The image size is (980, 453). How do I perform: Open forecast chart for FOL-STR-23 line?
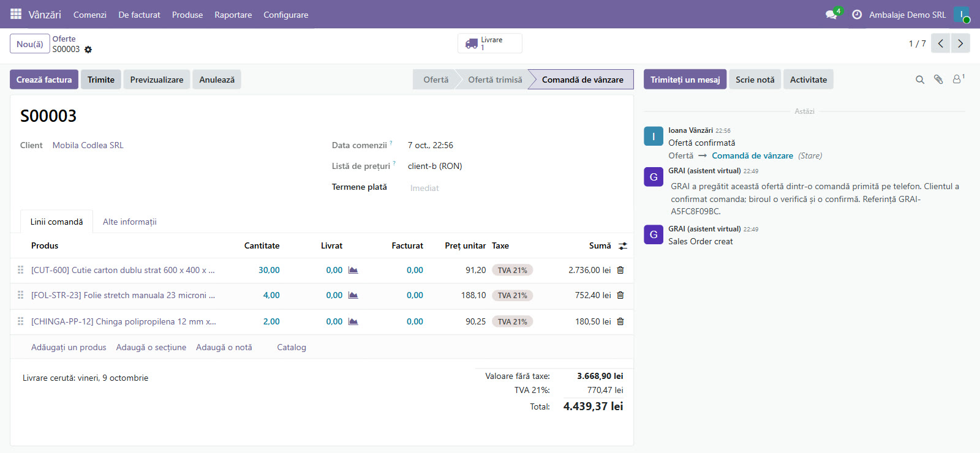tap(353, 295)
